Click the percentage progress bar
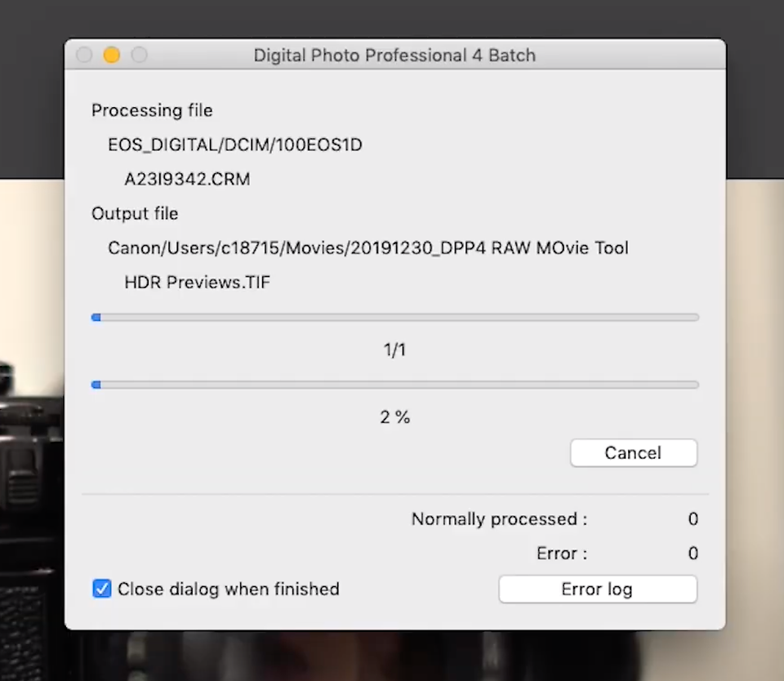The height and width of the screenshot is (681, 784). click(x=395, y=385)
